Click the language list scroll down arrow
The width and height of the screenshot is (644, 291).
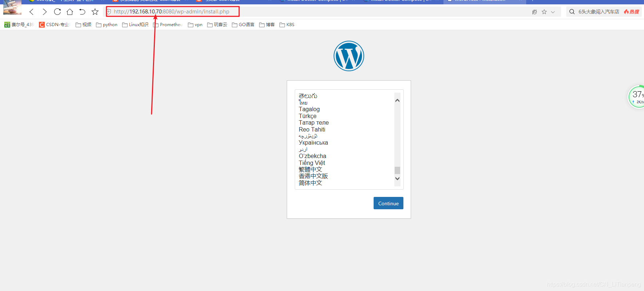[x=397, y=178]
